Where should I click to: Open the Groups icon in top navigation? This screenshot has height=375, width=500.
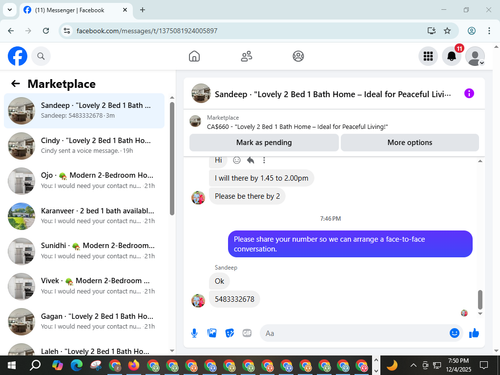[298, 56]
